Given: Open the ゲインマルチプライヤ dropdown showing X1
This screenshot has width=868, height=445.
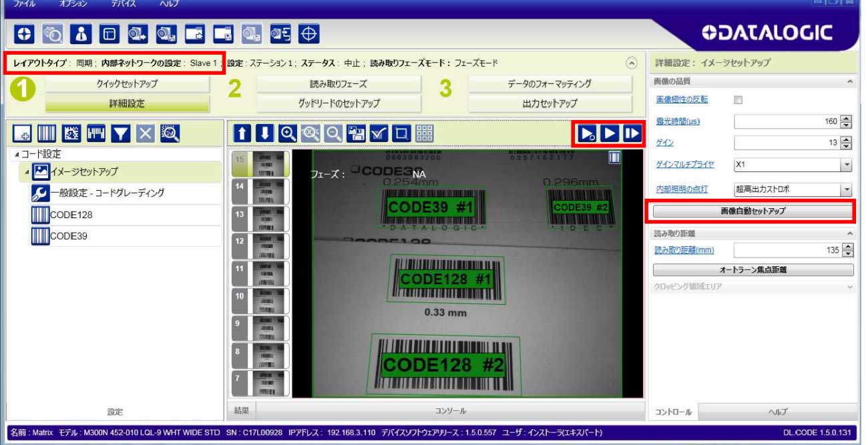Looking at the screenshot, I should (793, 165).
